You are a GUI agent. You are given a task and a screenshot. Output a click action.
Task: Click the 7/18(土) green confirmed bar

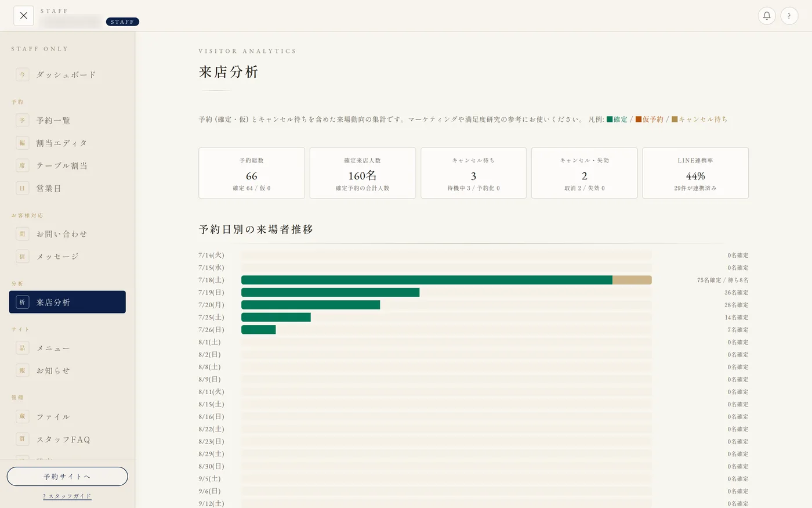tap(427, 280)
